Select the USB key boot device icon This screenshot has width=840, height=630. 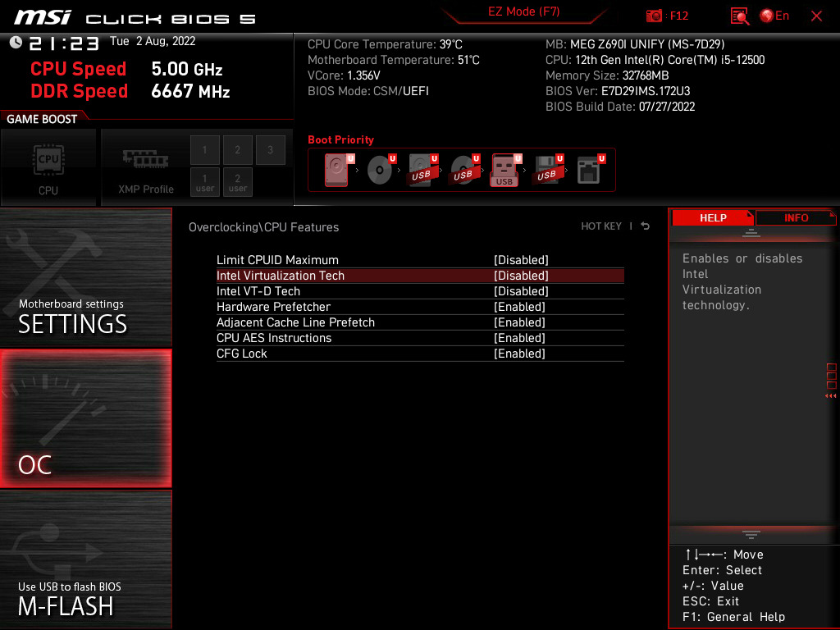coord(506,170)
